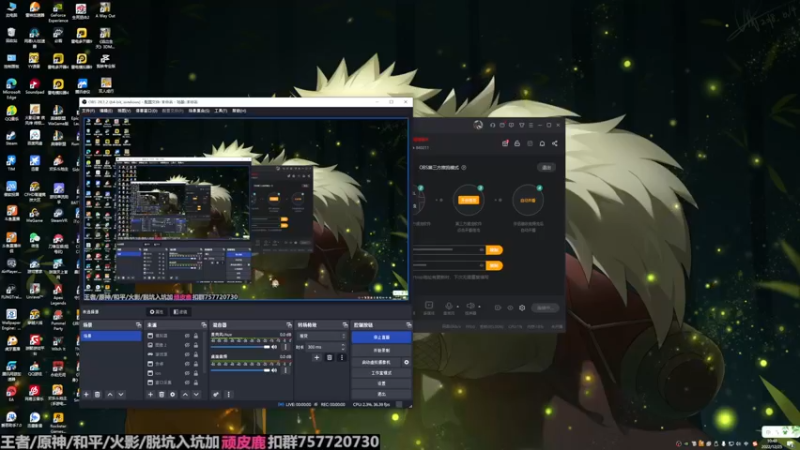Click 开始录制 button in Controls

click(381, 351)
